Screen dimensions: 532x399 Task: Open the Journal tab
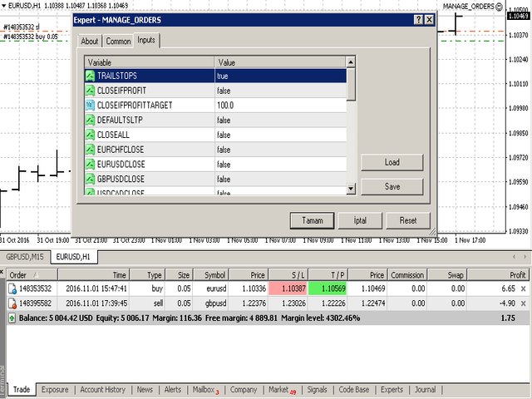425,390
